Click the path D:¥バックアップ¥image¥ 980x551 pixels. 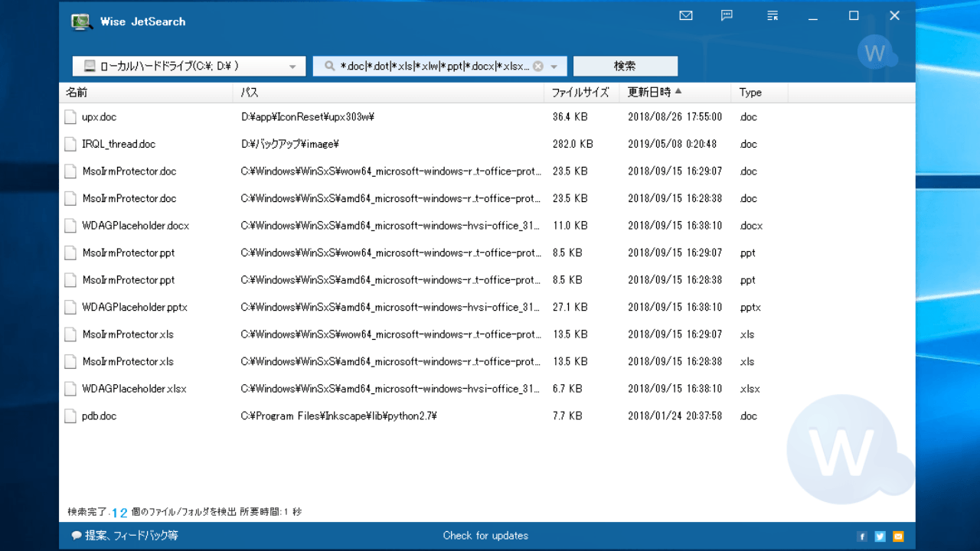pos(290,144)
